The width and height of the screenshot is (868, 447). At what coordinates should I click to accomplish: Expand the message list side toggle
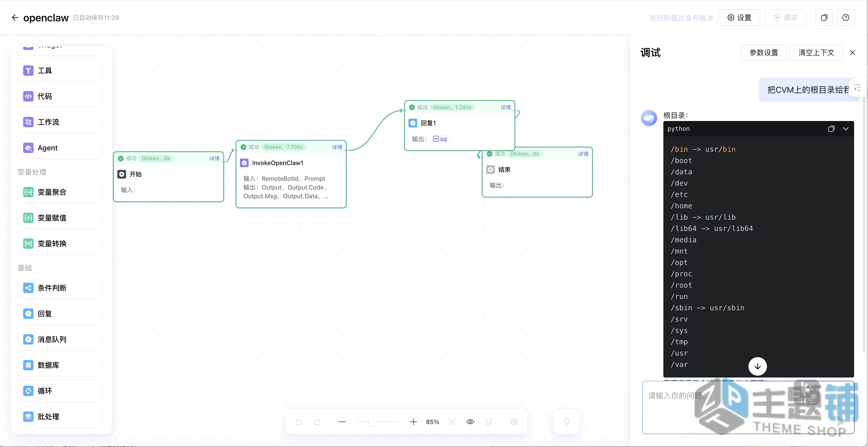(x=857, y=89)
